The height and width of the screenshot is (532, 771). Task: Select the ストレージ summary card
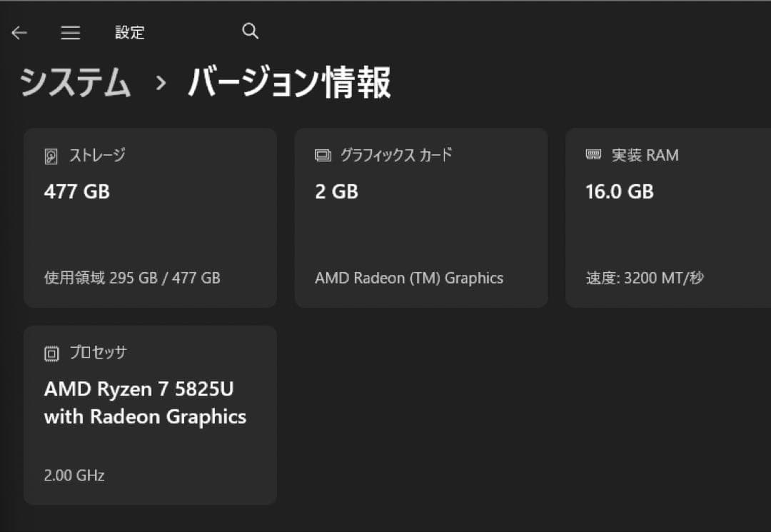pos(150,216)
